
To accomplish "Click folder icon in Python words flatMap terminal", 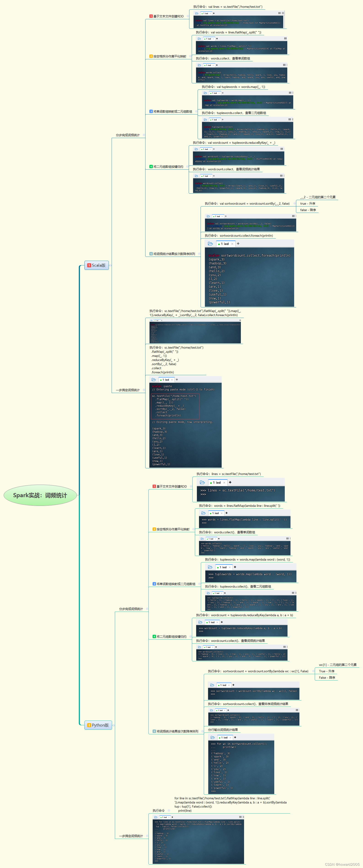I will (203, 513).
